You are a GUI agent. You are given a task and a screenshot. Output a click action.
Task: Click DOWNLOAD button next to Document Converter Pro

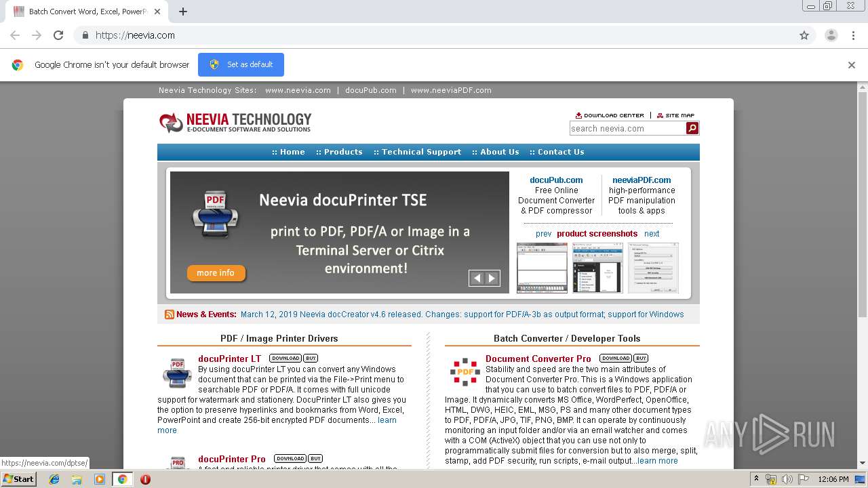616,358
